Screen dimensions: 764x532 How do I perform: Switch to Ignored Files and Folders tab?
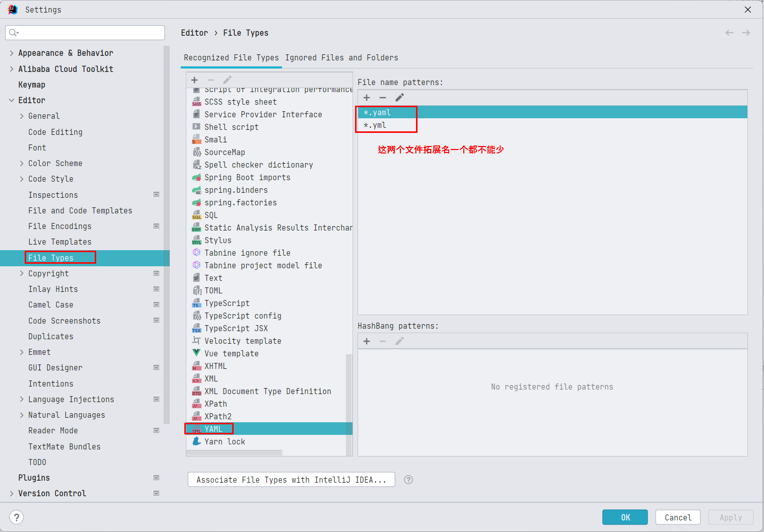tap(341, 58)
